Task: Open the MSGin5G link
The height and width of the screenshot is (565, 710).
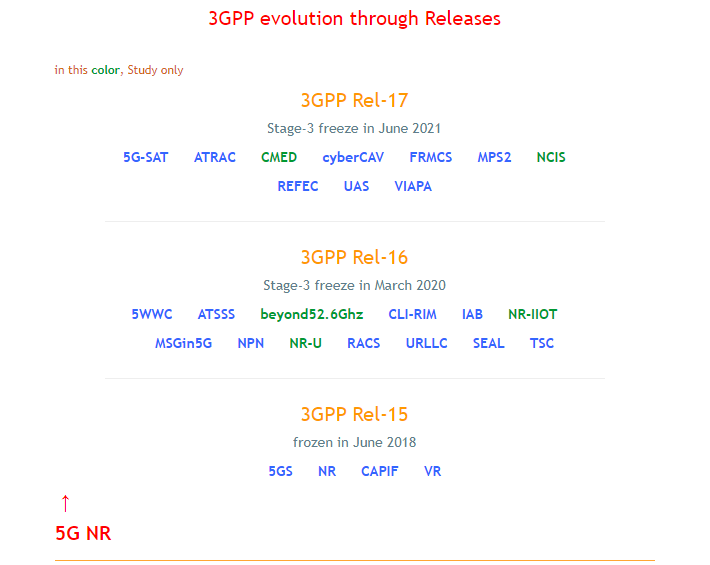Action: tap(183, 343)
